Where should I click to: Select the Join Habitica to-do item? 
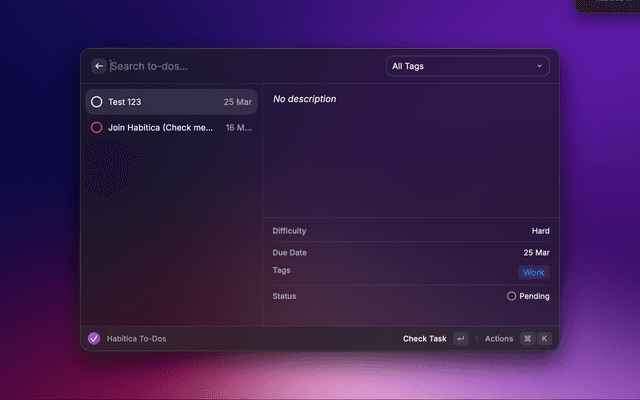click(x=170, y=128)
